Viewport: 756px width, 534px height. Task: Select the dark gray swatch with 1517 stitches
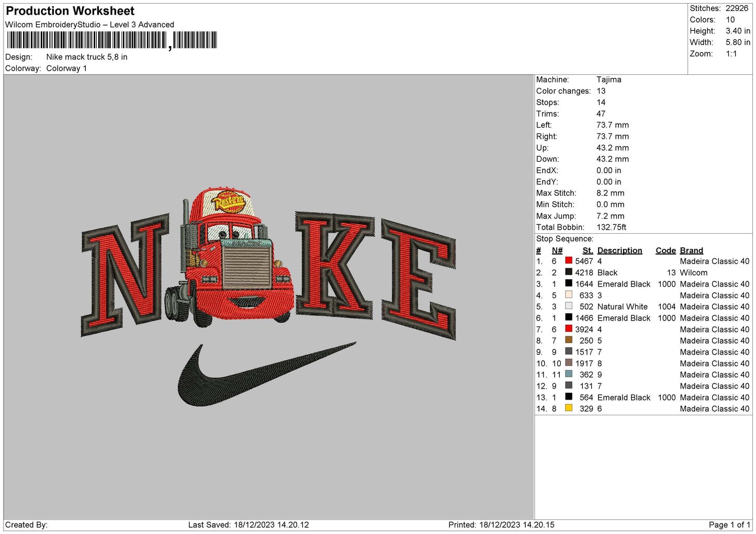(x=568, y=351)
